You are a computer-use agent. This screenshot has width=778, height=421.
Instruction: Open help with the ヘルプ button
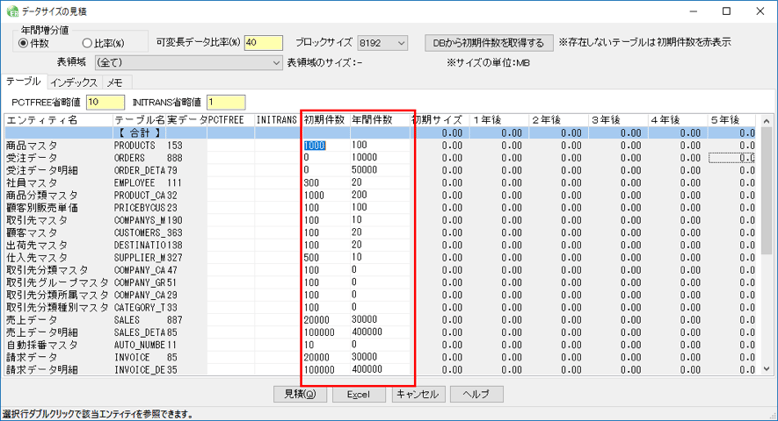pyautogui.click(x=476, y=395)
